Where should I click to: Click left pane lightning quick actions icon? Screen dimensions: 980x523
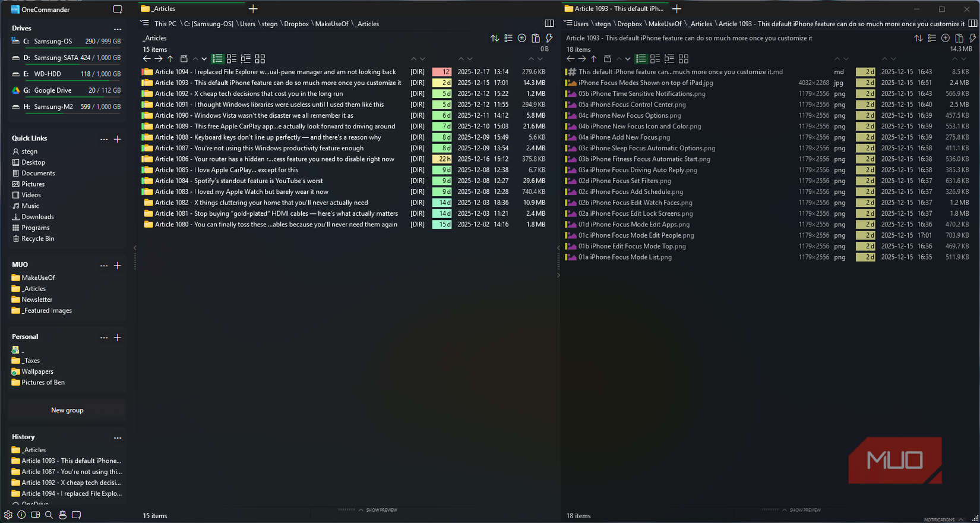549,38
